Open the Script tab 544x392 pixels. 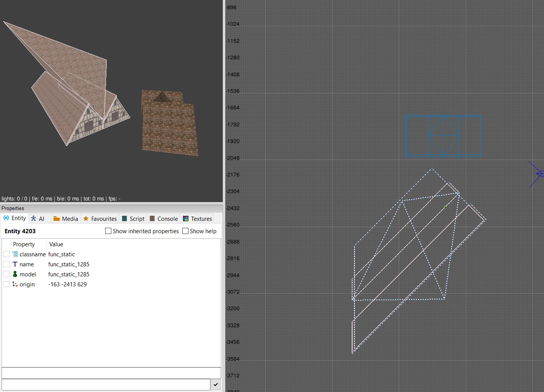tap(133, 219)
